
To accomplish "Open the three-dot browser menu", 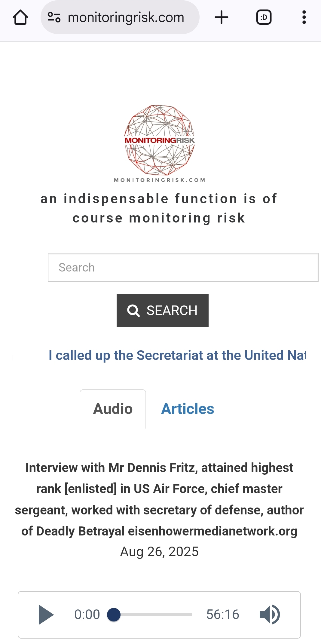I will click(304, 17).
